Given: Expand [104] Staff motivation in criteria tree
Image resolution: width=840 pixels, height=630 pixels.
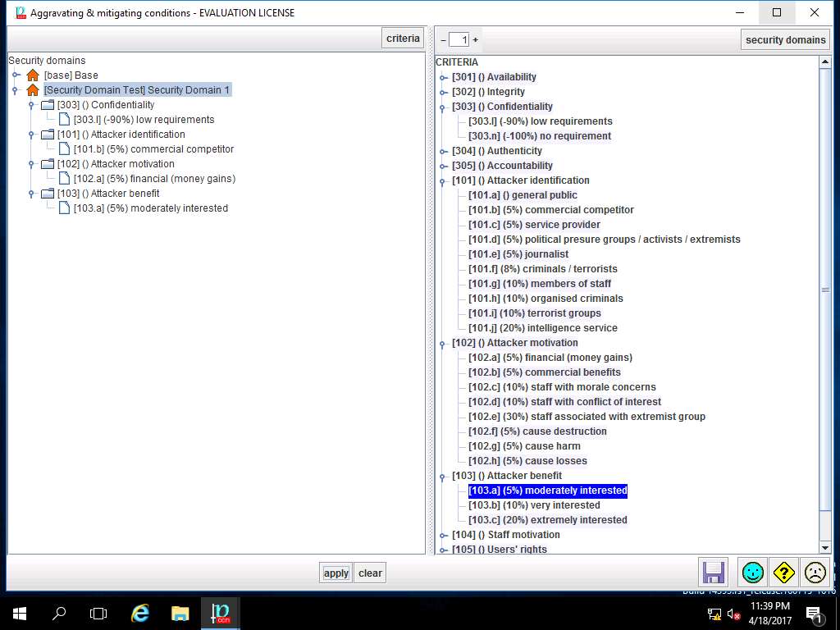Looking at the screenshot, I should point(443,535).
